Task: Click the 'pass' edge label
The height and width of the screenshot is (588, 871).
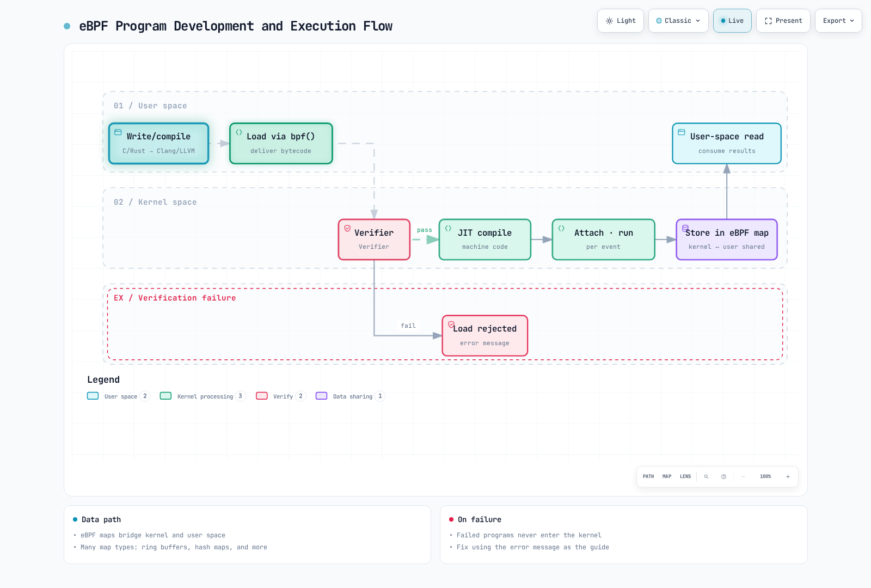Action: pos(425,230)
